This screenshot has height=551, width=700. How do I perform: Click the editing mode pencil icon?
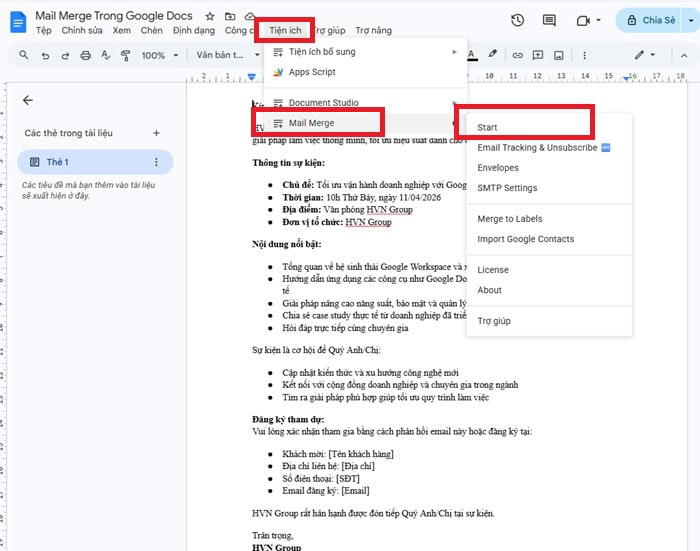(x=639, y=55)
